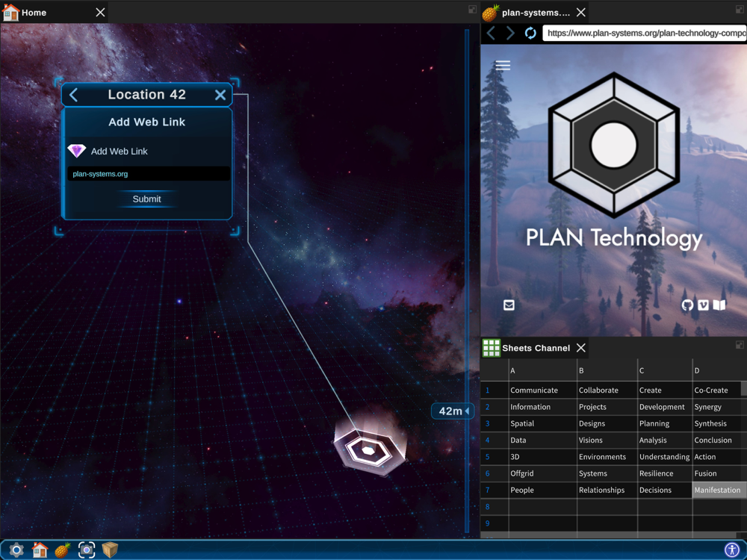Navigate browser back with the left arrow

(x=491, y=33)
